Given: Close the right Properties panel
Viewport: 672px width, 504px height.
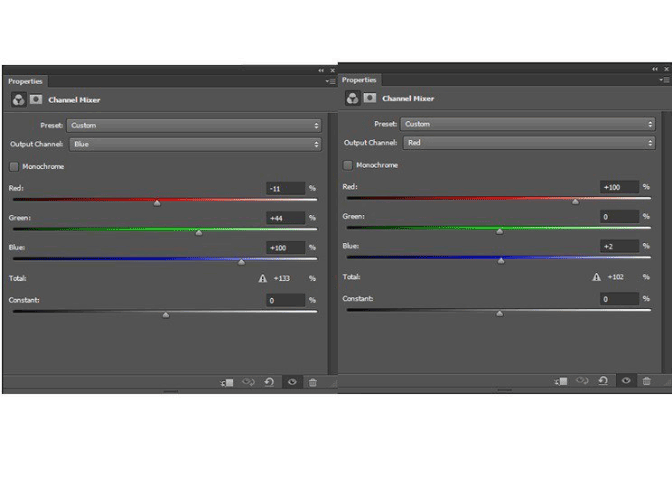Looking at the screenshot, I should 666,69.
